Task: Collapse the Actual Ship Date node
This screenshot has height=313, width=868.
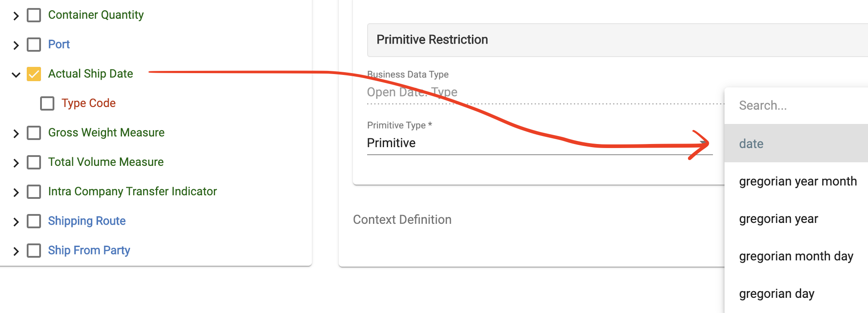Action: [15, 74]
